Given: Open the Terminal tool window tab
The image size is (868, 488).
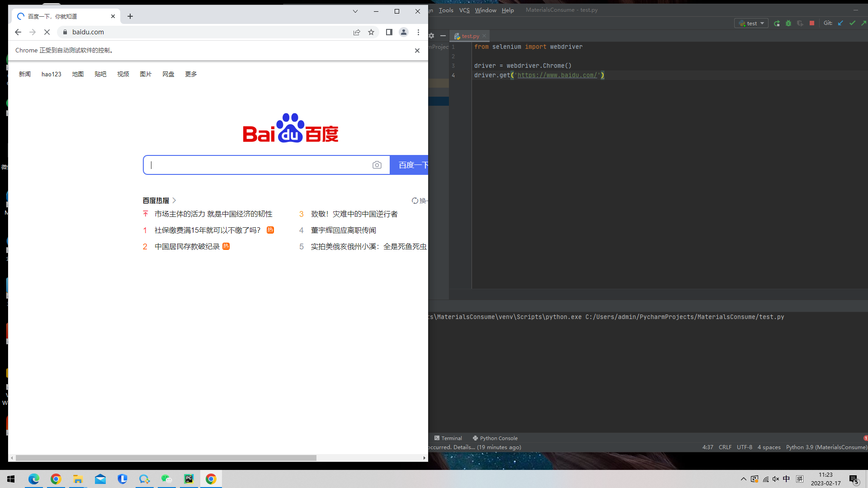Looking at the screenshot, I should pyautogui.click(x=448, y=438).
